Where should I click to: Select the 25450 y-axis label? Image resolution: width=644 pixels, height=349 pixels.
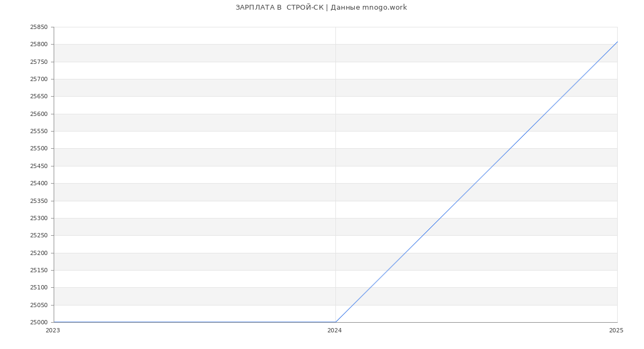click(x=39, y=166)
